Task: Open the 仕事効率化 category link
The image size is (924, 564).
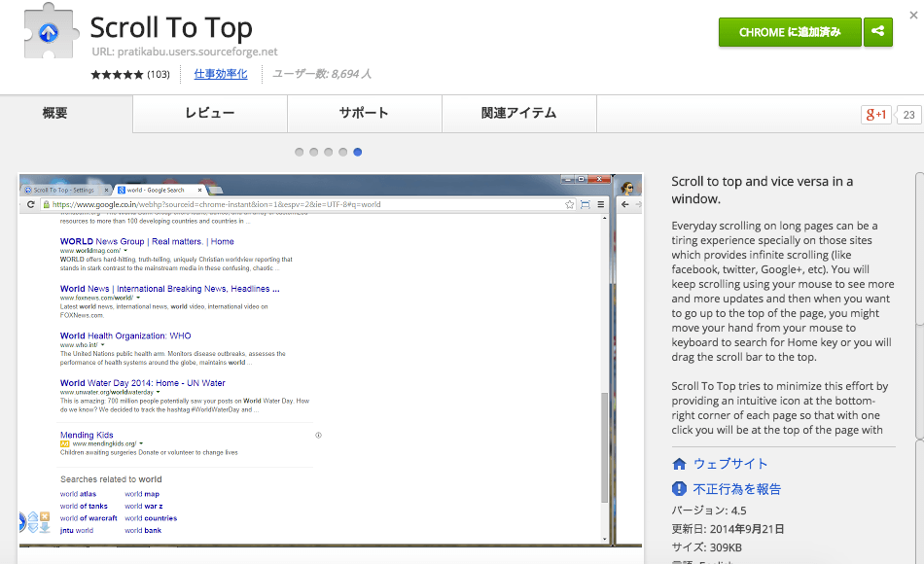Action: point(221,74)
